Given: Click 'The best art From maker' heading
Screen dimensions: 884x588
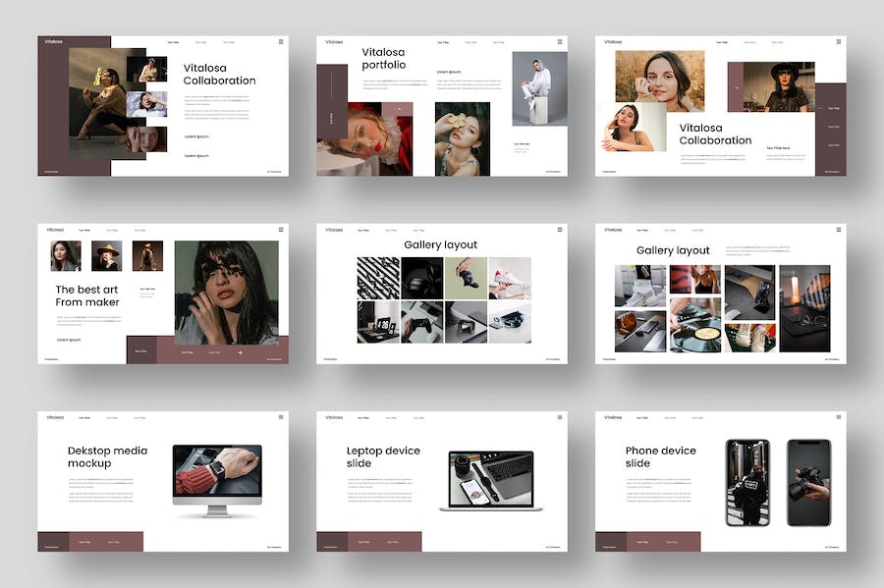Looking at the screenshot, I should [x=87, y=295].
